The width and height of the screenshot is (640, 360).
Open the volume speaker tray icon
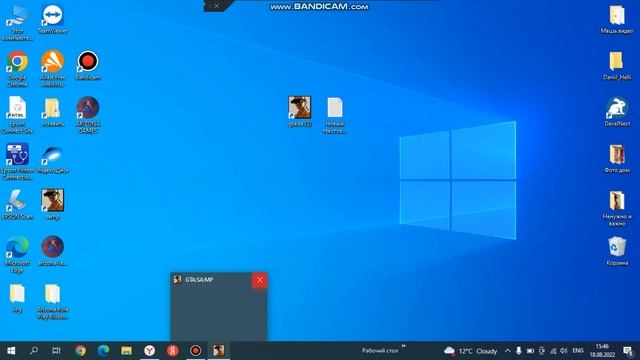(564, 351)
